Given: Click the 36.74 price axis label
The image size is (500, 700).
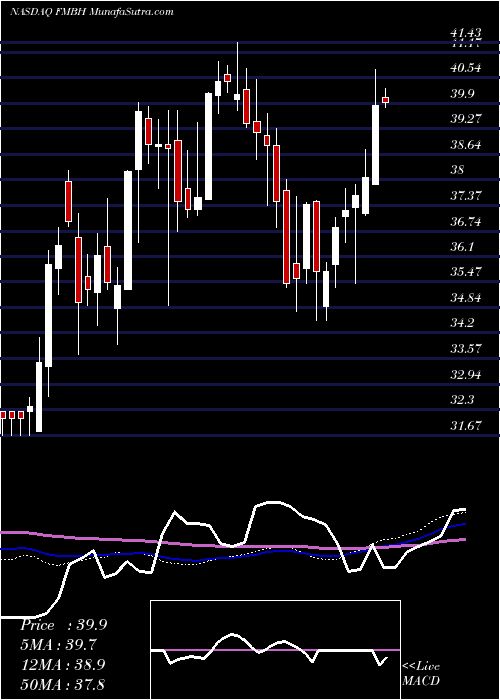Looking at the screenshot, I should [466, 221].
